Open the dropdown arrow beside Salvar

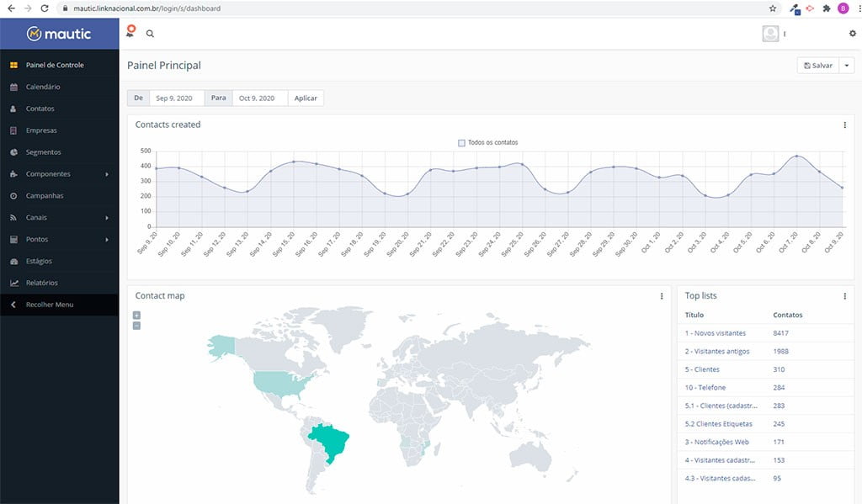847,65
